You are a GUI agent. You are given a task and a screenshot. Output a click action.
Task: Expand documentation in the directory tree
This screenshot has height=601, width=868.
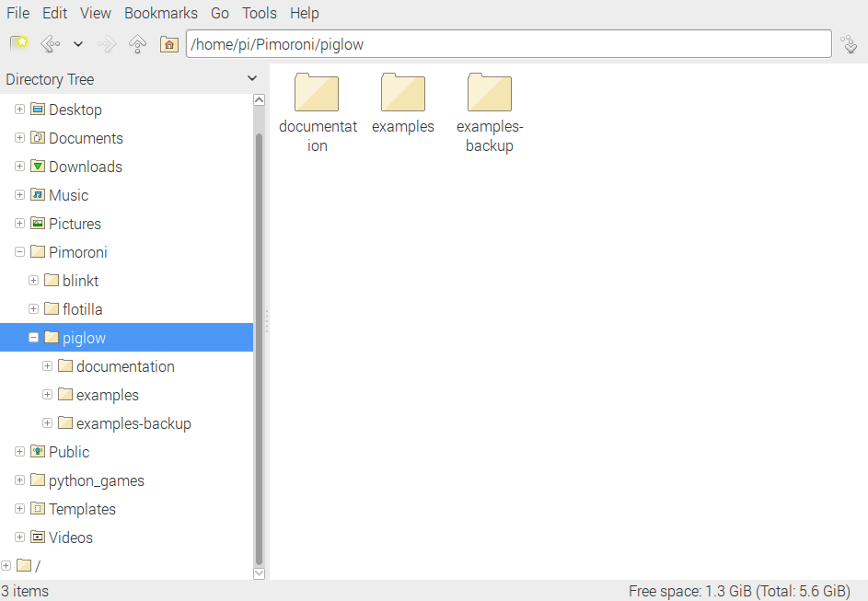point(47,365)
